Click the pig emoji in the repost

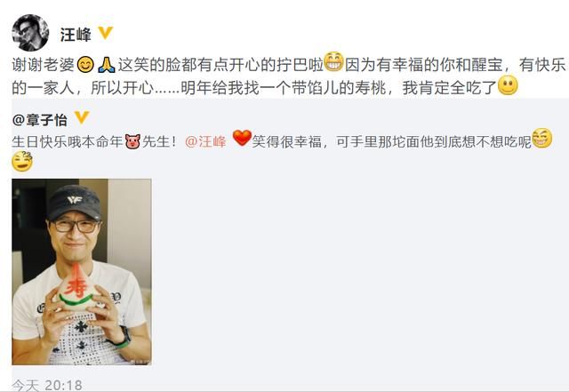pyautogui.click(x=132, y=141)
